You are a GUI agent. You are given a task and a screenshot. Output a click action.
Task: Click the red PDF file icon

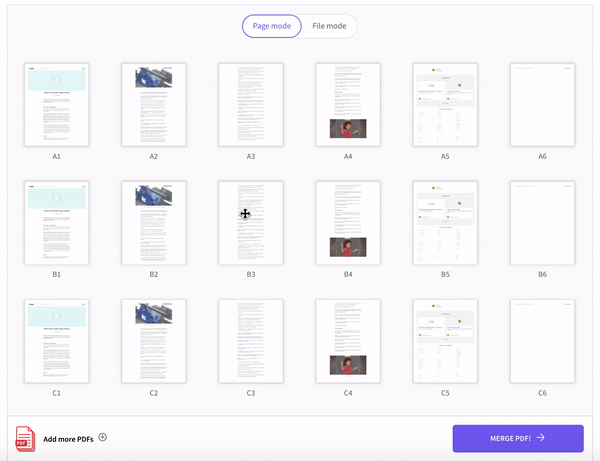pos(25,439)
